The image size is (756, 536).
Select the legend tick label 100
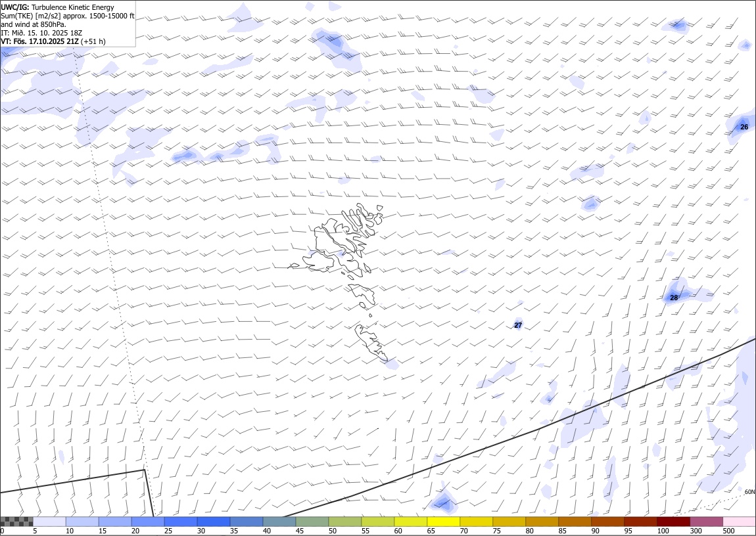pyautogui.click(x=663, y=531)
